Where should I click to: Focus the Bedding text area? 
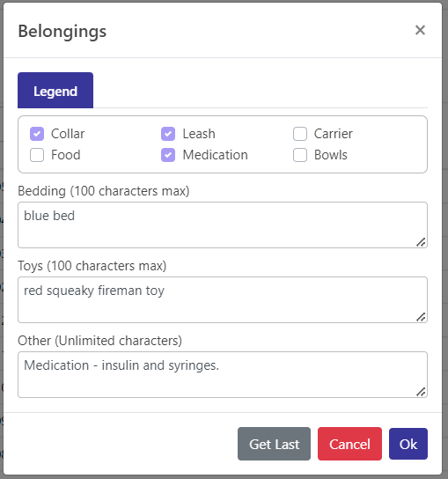223,225
